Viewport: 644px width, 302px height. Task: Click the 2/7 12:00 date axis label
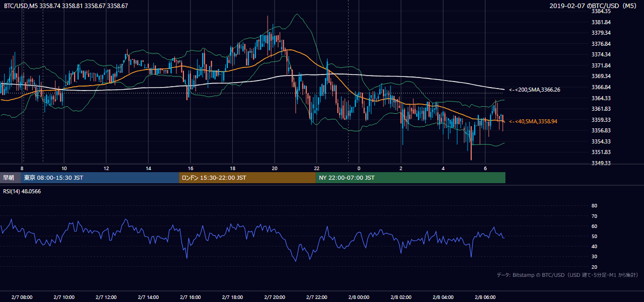106,297
